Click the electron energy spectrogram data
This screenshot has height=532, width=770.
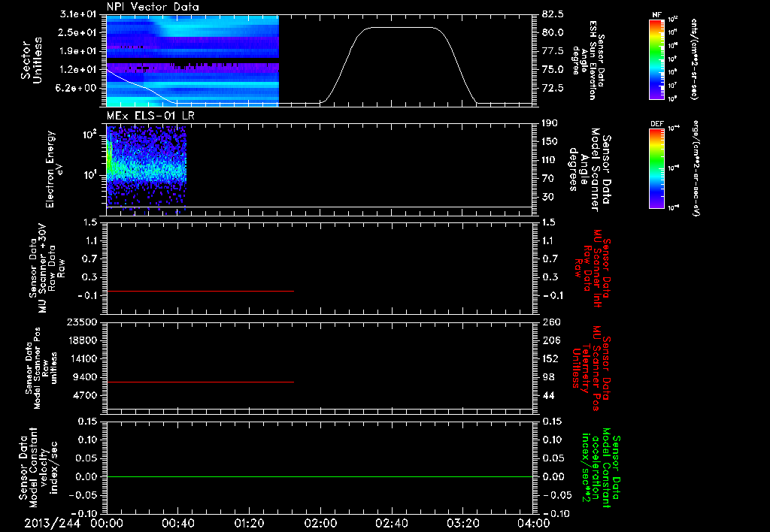147,169
